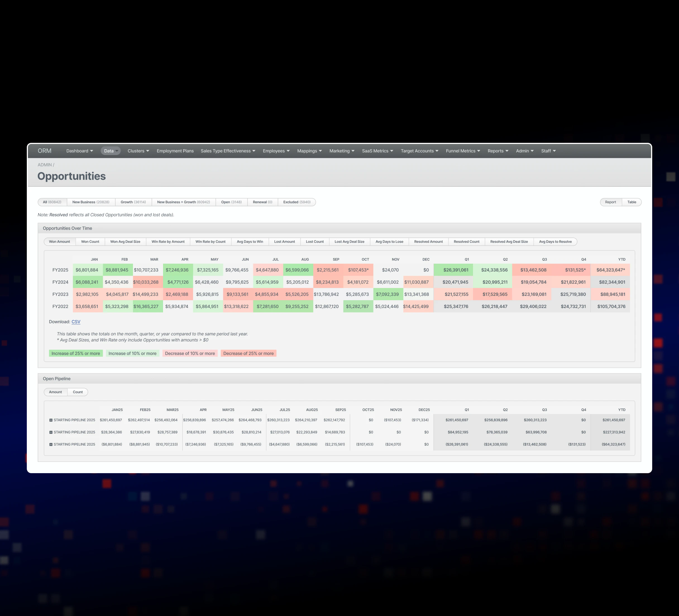
Task: Switch pipeline view to Count
Action: pos(78,392)
